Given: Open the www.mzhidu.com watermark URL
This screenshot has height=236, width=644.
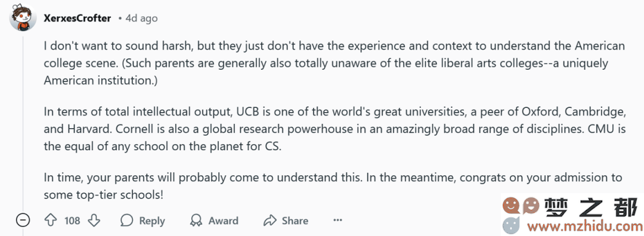Looking at the screenshot, I should [586, 225].
